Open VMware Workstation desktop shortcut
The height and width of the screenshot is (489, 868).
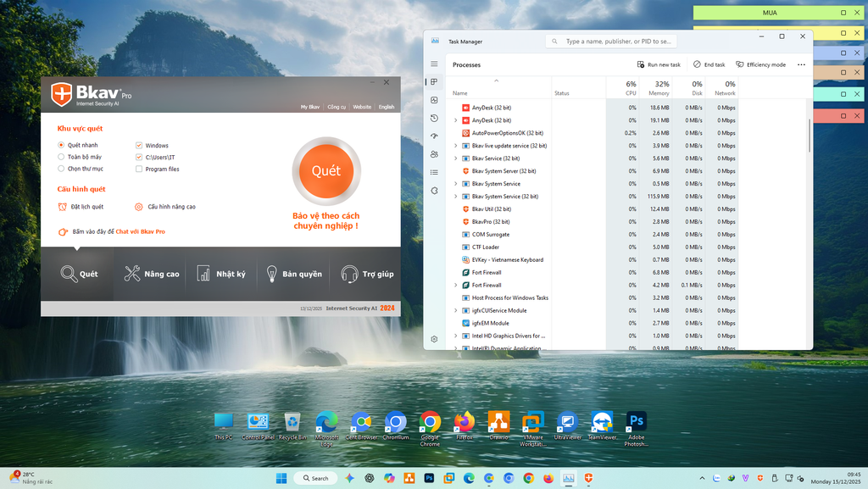pos(532,428)
